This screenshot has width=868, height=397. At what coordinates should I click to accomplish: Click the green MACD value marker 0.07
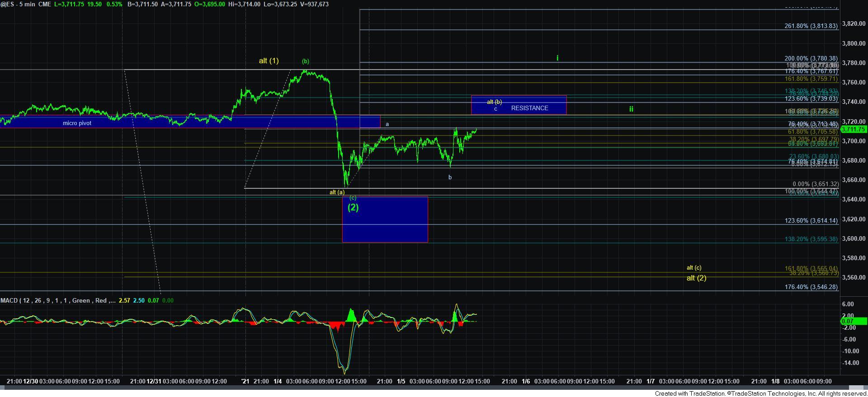click(x=853, y=322)
